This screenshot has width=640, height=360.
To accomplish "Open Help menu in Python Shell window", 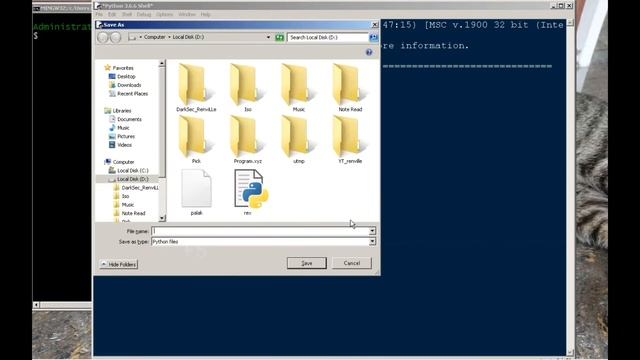I will [205, 14].
